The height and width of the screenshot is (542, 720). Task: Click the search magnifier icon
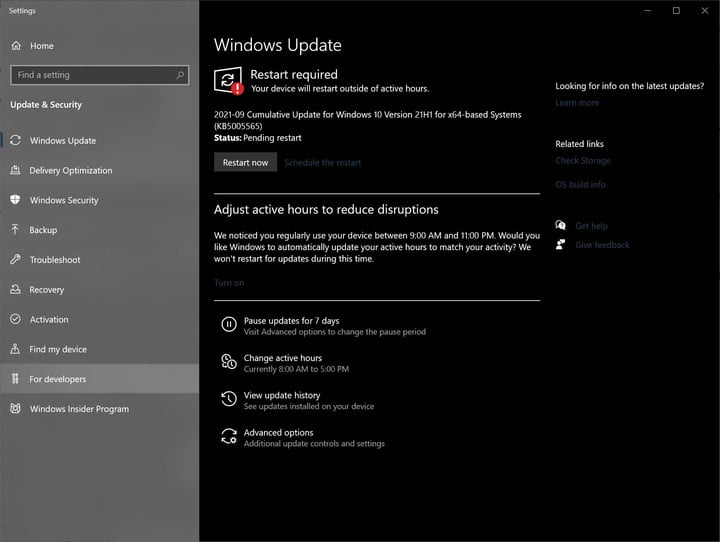tap(180, 75)
